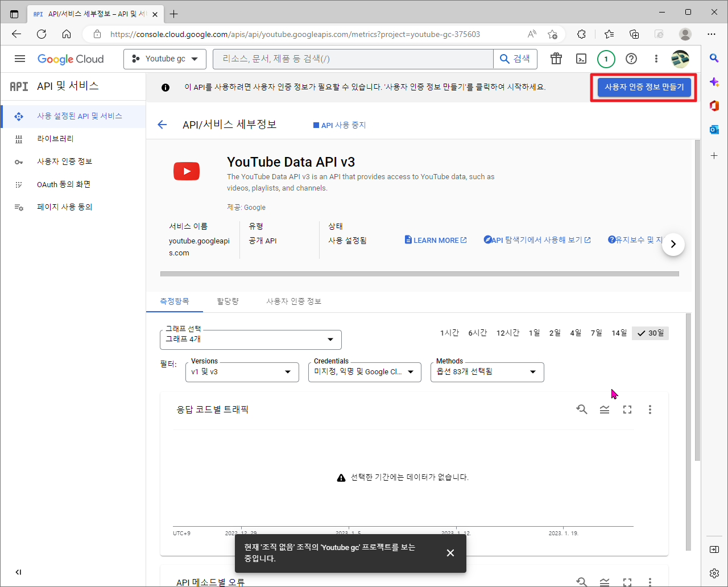Open 사용자 인증 정보 in the sidebar
The height and width of the screenshot is (587, 728).
pyautogui.click(x=73, y=162)
